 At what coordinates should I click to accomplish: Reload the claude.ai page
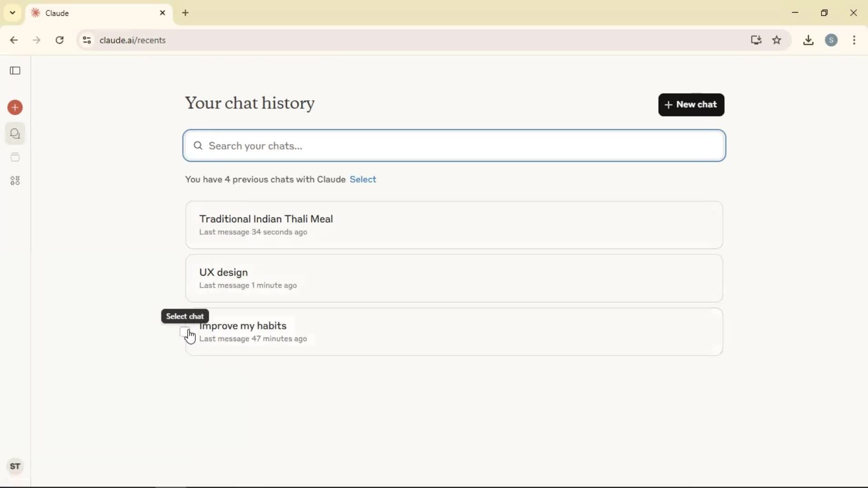[x=60, y=40]
